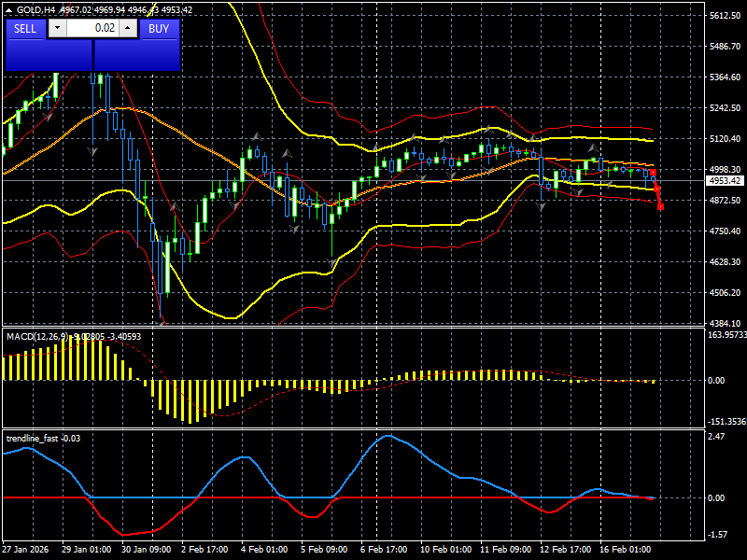Click the -1.57 trendline_fast scale value
This screenshot has height=560, width=747.
pos(718,535)
